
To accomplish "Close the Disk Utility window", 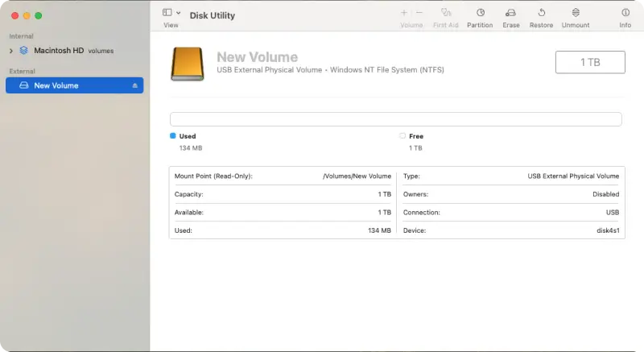I will coord(14,15).
